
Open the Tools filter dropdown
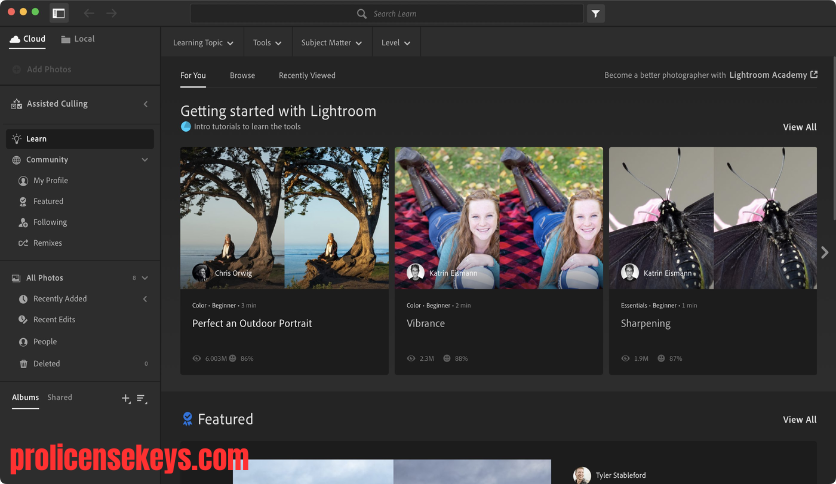(267, 43)
